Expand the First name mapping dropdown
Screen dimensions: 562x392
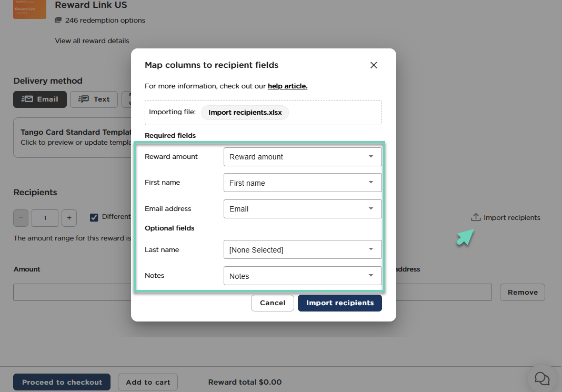pyautogui.click(x=302, y=183)
